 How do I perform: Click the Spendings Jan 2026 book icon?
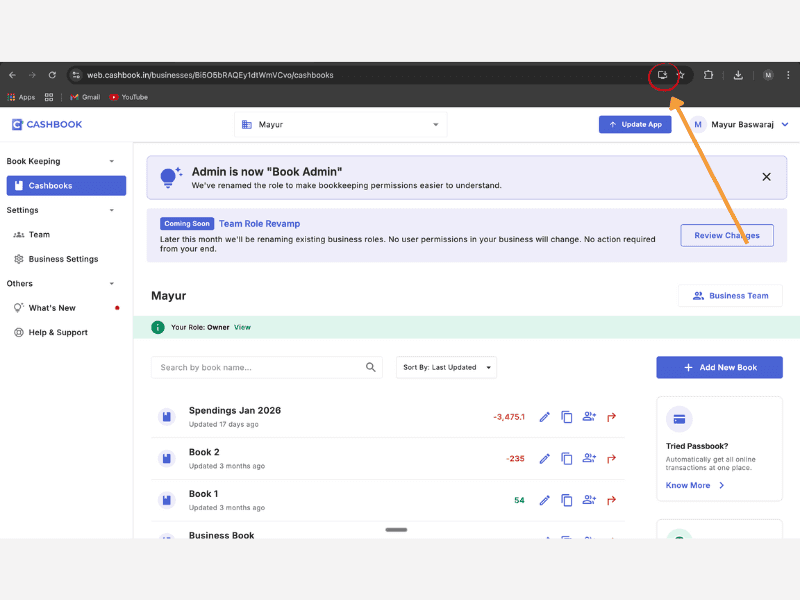pyautogui.click(x=166, y=417)
